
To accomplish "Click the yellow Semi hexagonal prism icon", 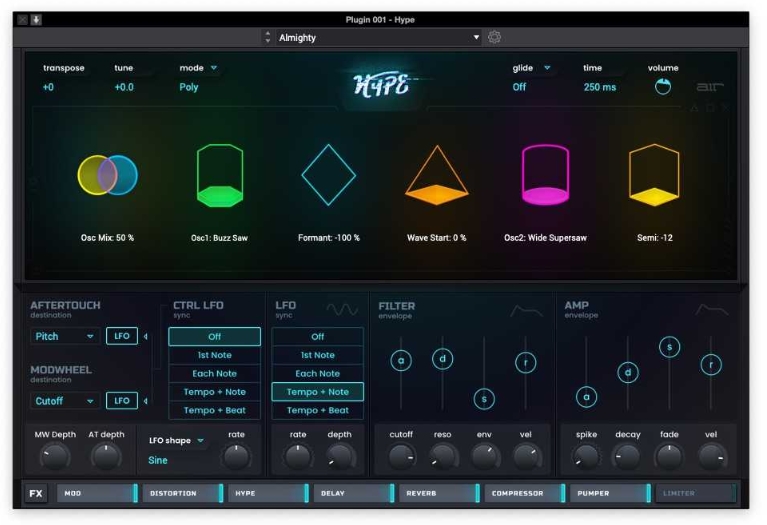I will click(x=654, y=175).
